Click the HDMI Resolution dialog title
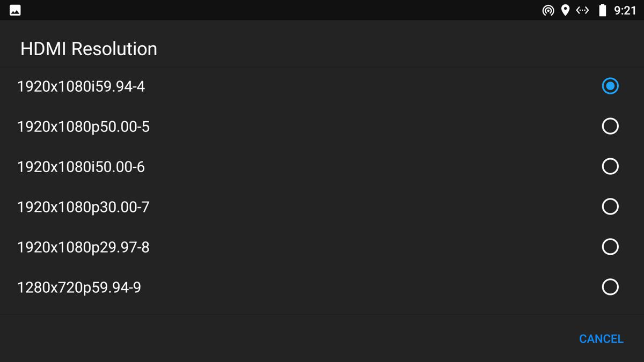Image resolution: width=644 pixels, height=362 pixels. coord(89,49)
